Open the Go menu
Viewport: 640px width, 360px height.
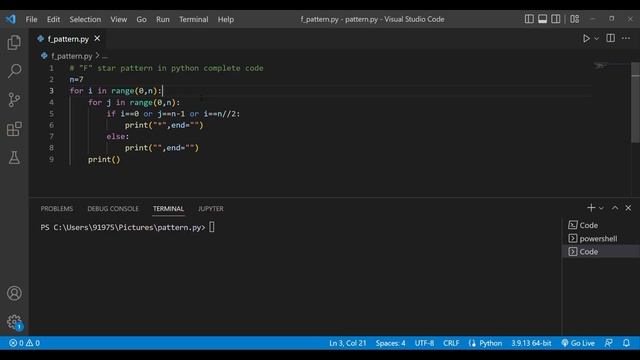click(141, 19)
